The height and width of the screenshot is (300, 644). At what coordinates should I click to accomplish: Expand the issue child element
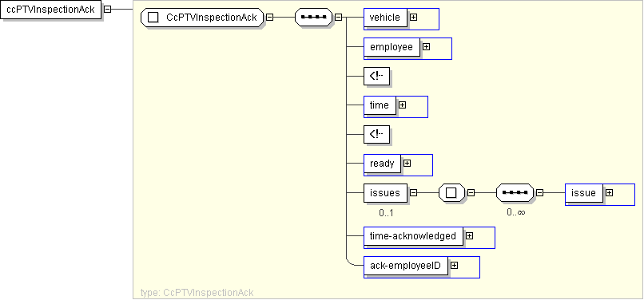[610, 192]
